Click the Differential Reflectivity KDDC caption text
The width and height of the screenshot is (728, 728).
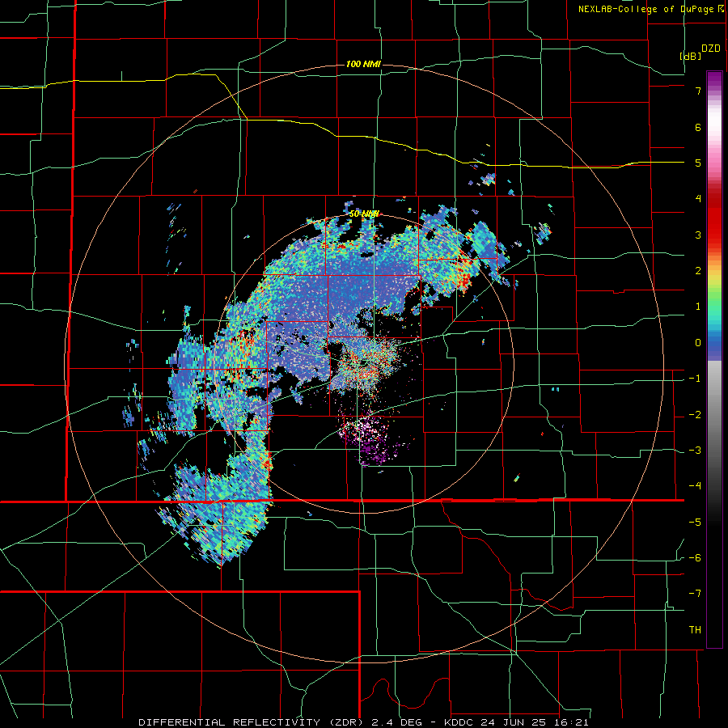click(363, 722)
